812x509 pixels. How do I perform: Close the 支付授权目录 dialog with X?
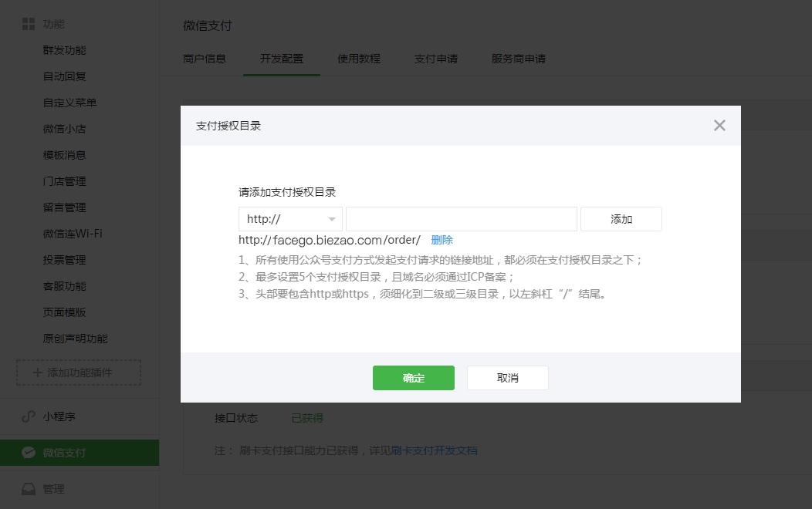[x=719, y=126]
